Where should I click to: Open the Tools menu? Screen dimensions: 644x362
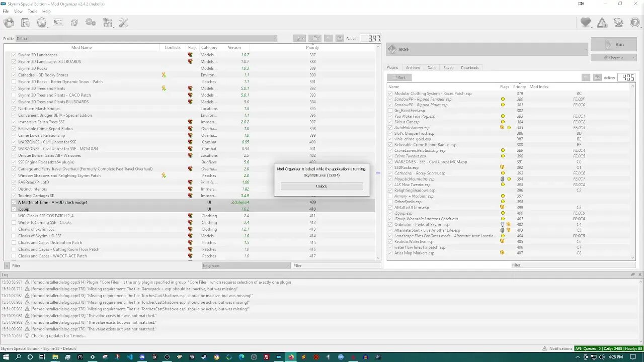click(32, 11)
